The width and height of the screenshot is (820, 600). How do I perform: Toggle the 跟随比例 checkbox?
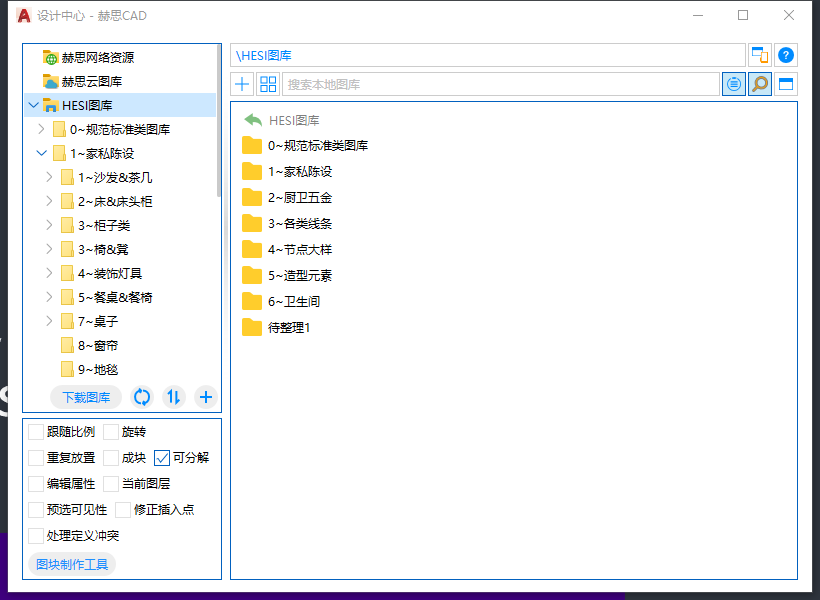[36, 432]
